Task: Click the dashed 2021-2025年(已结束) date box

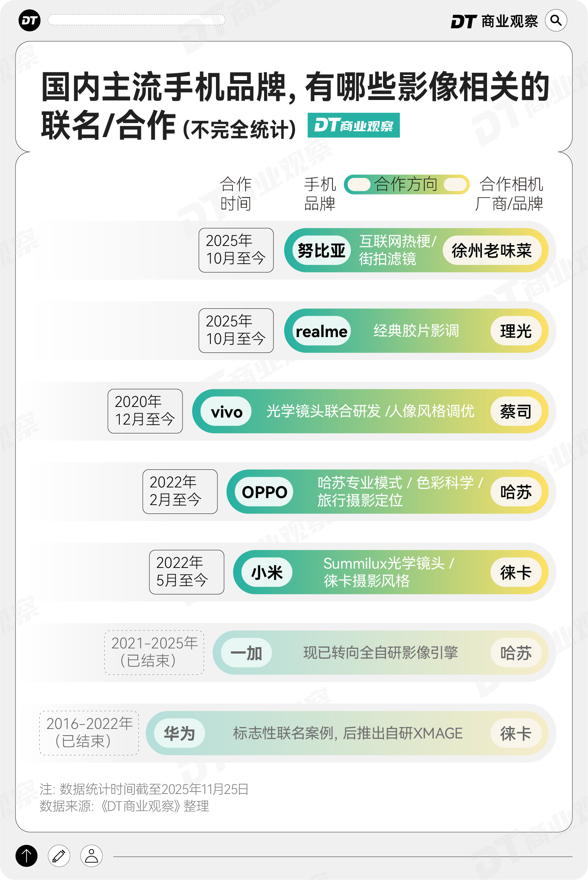Action: (x=154, y=652)
